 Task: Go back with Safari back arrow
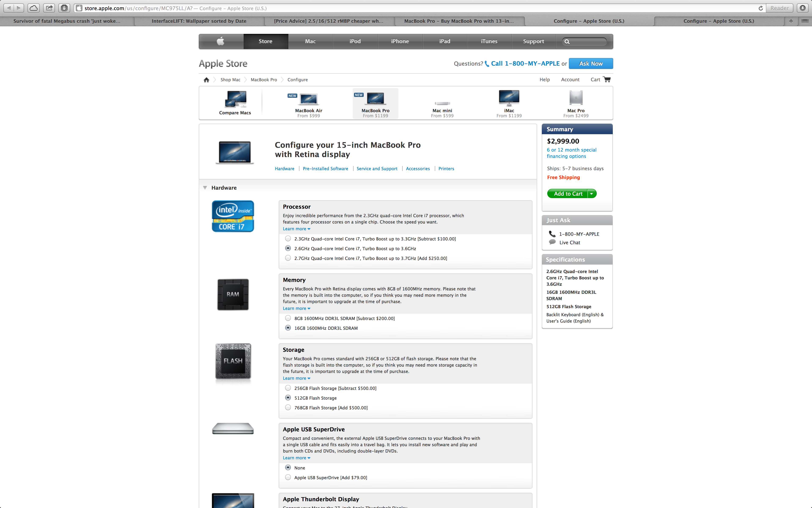9,8
